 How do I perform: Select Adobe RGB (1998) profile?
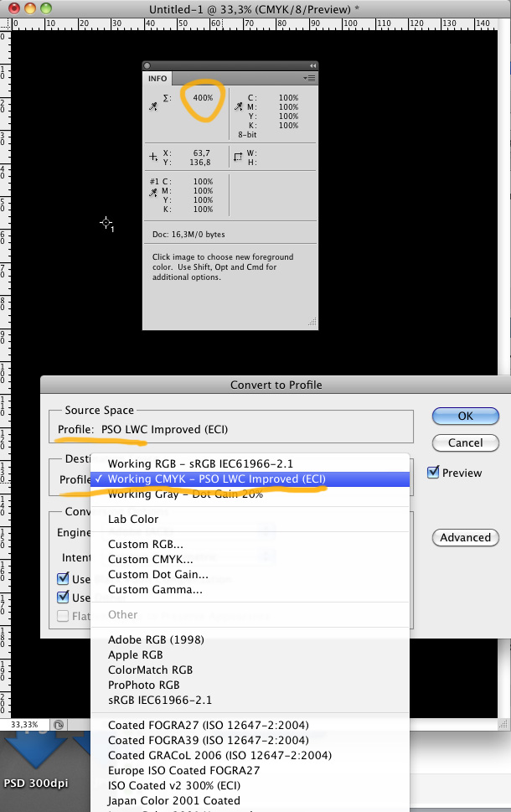pos(250,639)
